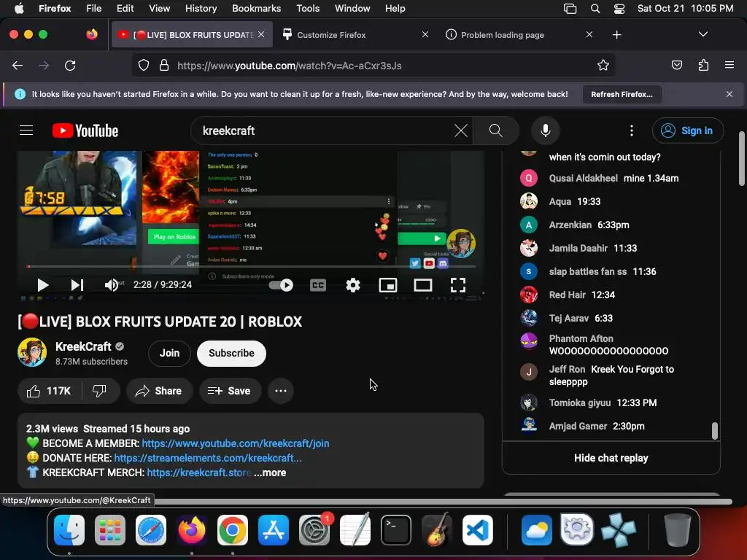Share the video
The height and width of the screenshot is (560, 747).
tap(158, 391)
